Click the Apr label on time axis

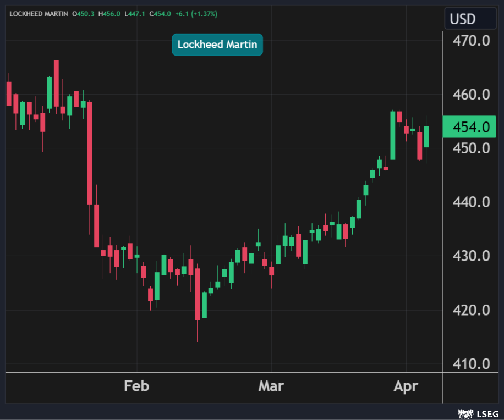pos(406,386)
